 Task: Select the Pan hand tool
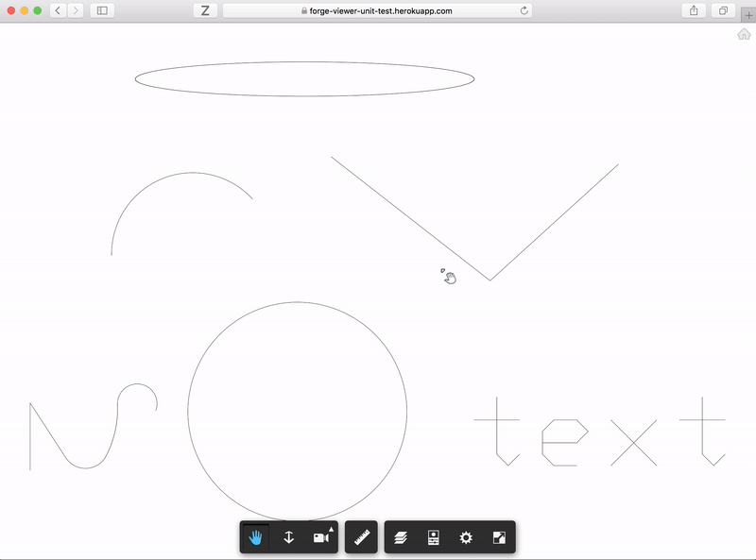255,537
